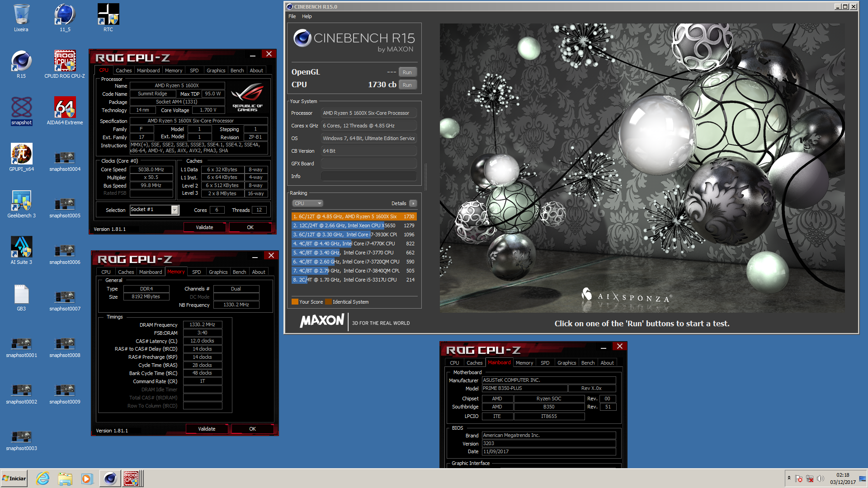Open Windows Explorer folder in taskbar
This screenshot has height=488, width=868.
click(x=65, y=479)
